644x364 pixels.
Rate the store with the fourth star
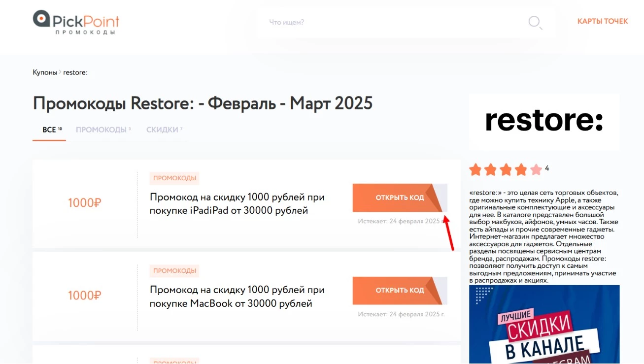521,170
